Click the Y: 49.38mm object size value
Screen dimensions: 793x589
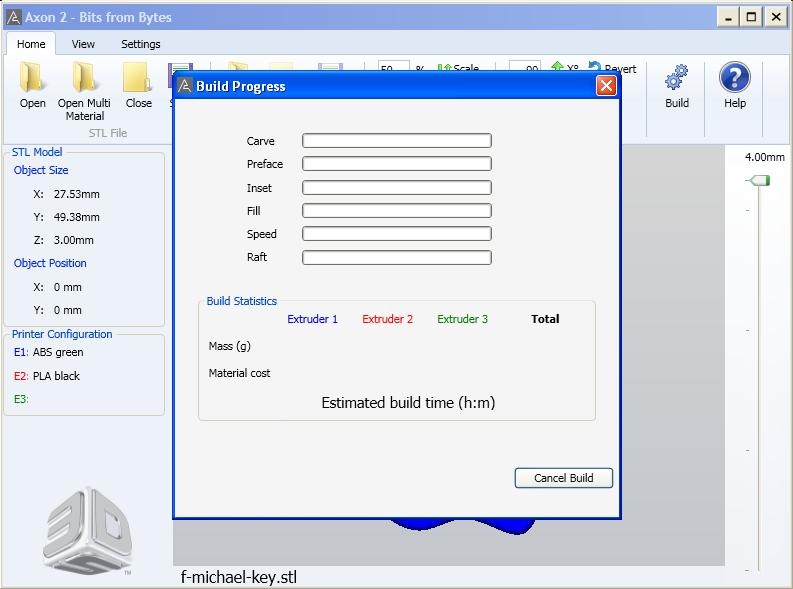(x=66, y=217)
